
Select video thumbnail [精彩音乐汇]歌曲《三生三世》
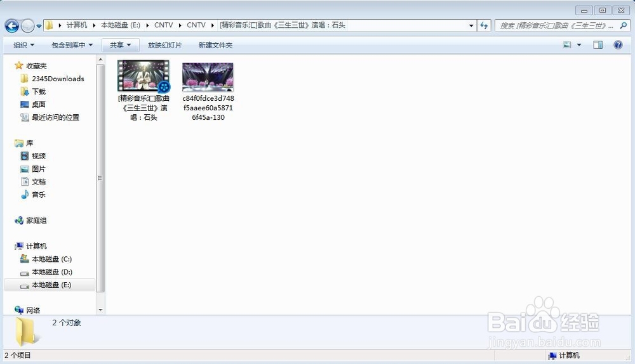144,76
